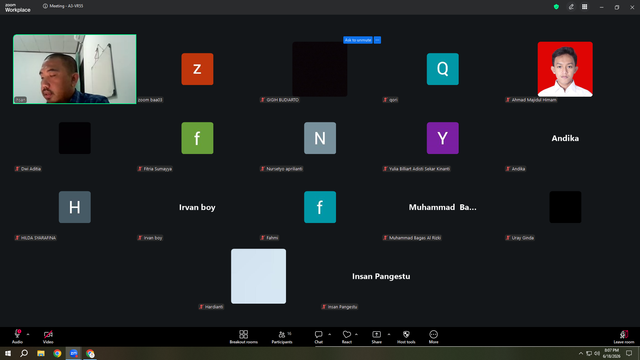
Task: Click the Zoom app icon in taskbar
Action: pyautogui.click(x=73, y=353)
